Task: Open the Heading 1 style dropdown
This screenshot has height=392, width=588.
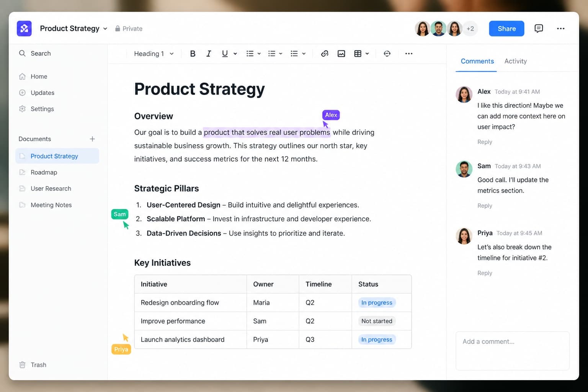Action: [154, 54]
